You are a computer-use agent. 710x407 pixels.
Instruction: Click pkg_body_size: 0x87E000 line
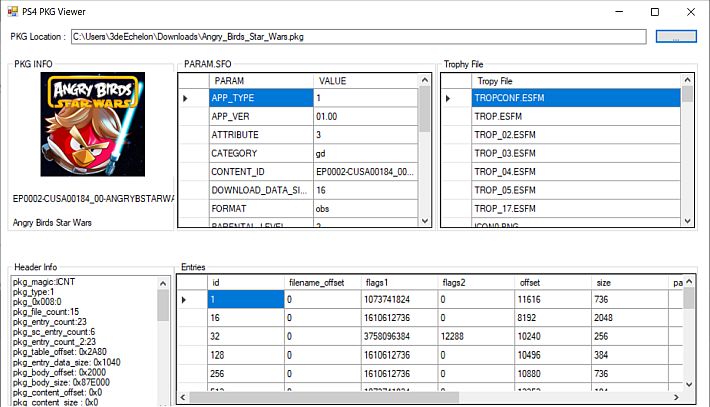coord(61,382)
